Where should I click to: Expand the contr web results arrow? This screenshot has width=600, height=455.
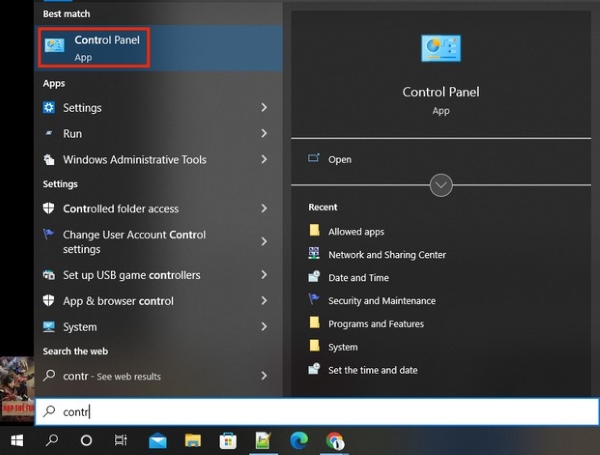pyautogui.click(x=264, y=375)
